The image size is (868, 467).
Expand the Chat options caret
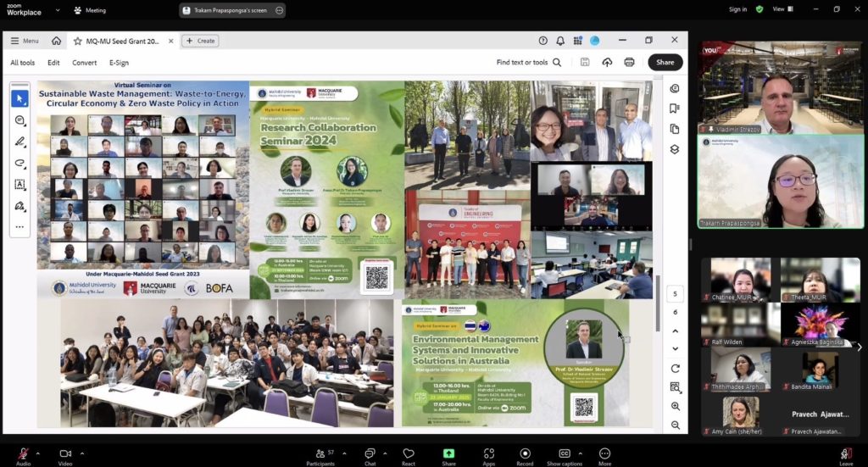[387, 453]
